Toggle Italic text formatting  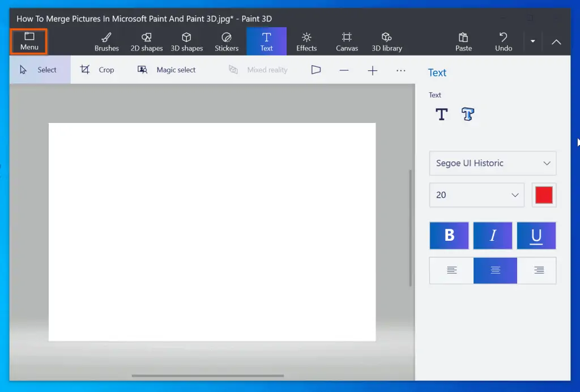[x=493, y=236]
